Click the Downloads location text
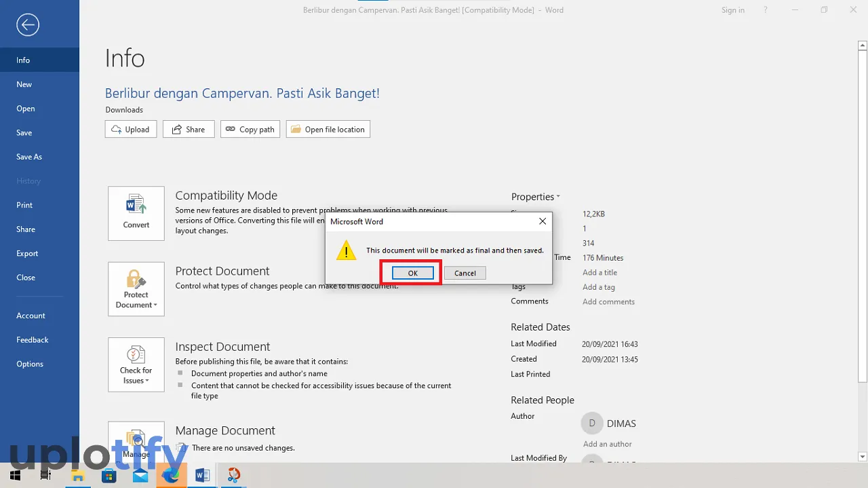This screenshot has height=488, width=868. point(124,110)
